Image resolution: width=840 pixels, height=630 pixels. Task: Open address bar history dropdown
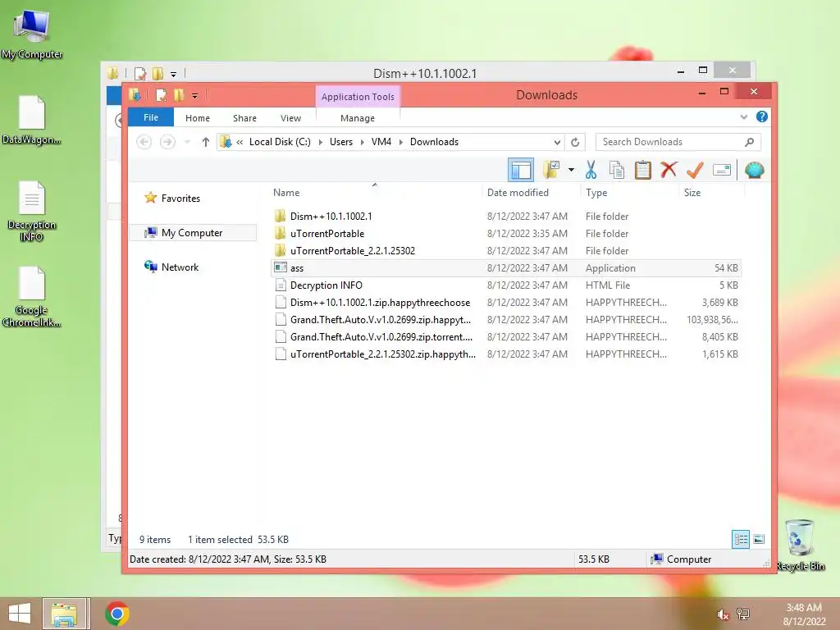point(557,142)
